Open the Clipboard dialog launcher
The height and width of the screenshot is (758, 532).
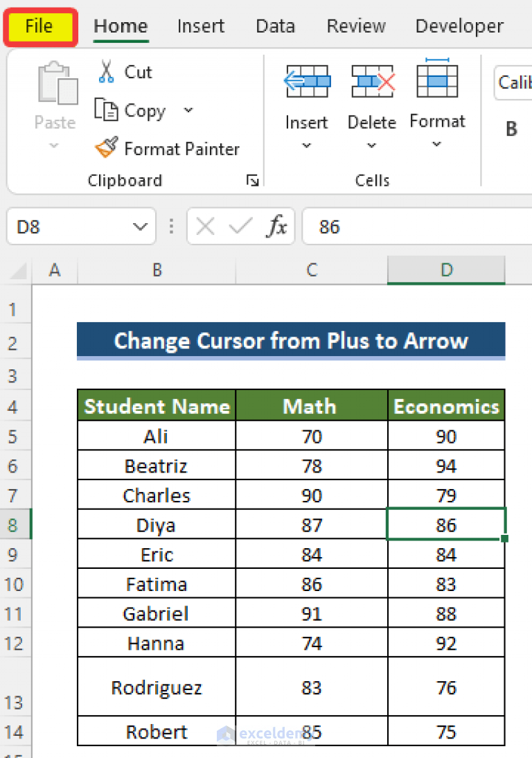click(253, 181)
